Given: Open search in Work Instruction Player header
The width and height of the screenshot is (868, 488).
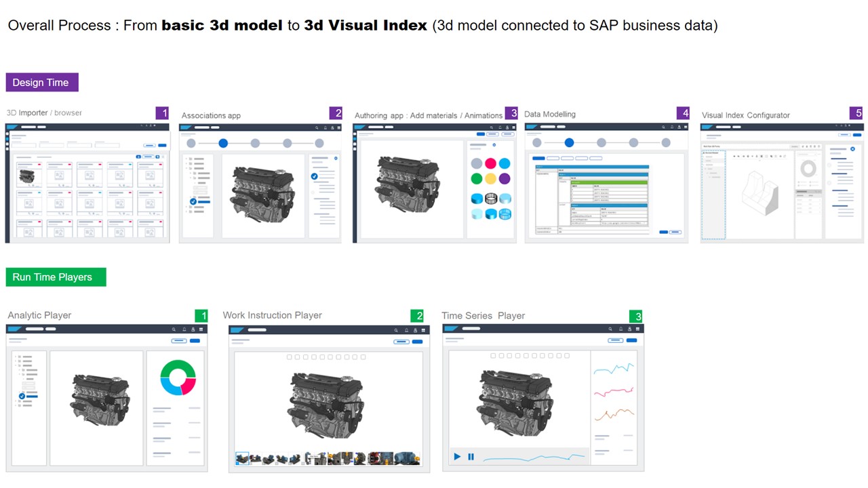Looking at the screenshot, I should tap(395, 330).
